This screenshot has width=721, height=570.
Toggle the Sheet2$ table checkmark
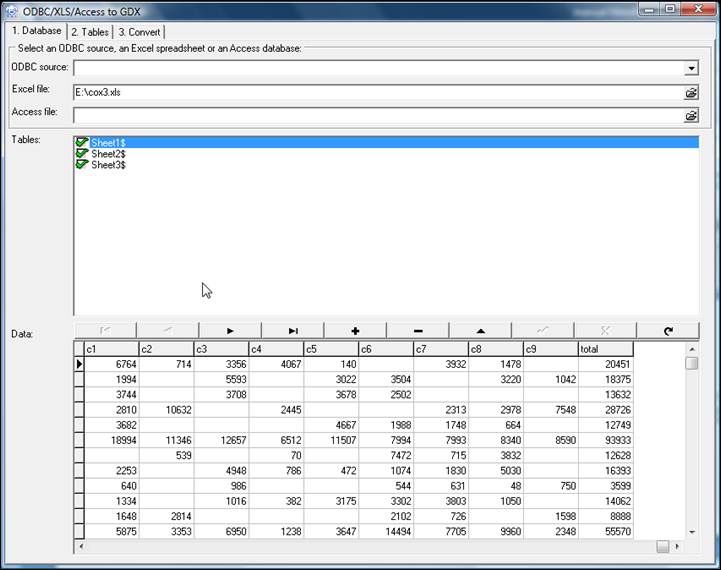[82, 154]
